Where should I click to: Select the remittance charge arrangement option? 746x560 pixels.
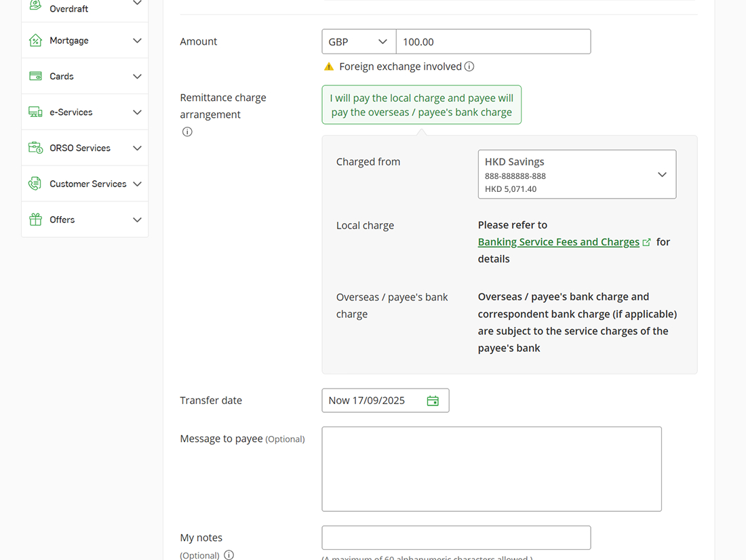point(421,104)
